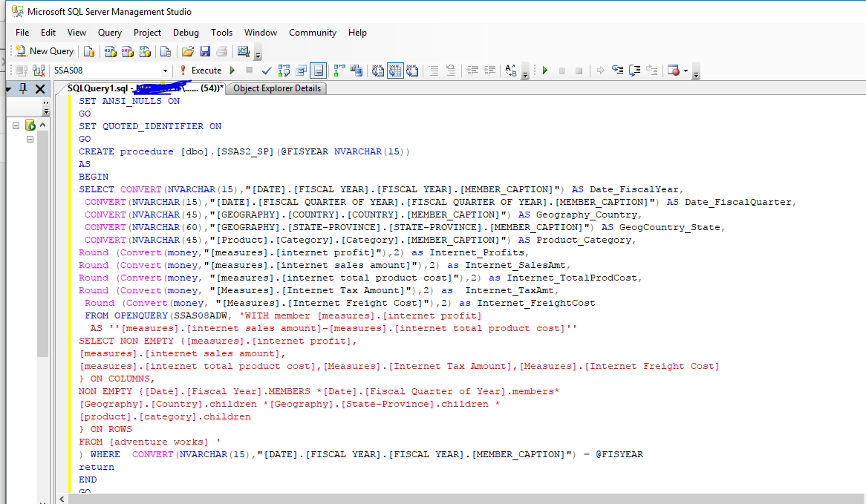This screenshot has width=866, height=504.
Task: Click the horizontal scrollbar below the editor
Action: pos(371,500)
